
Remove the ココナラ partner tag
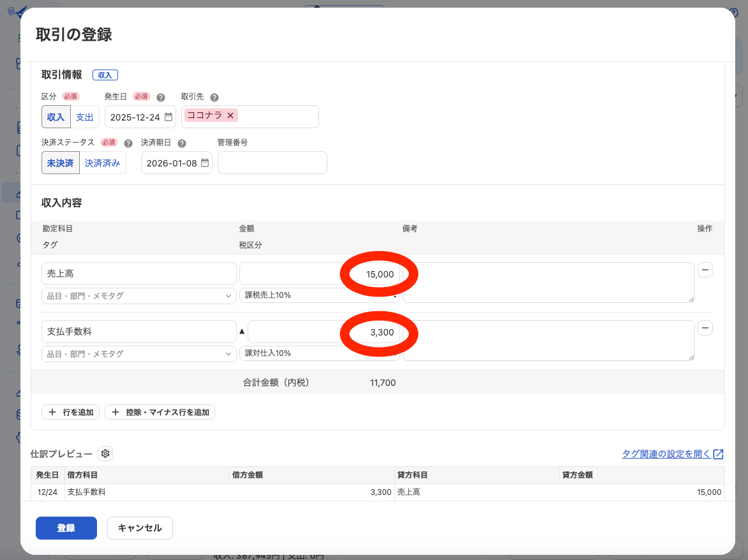pyautogui.click(x=230, y=115)
